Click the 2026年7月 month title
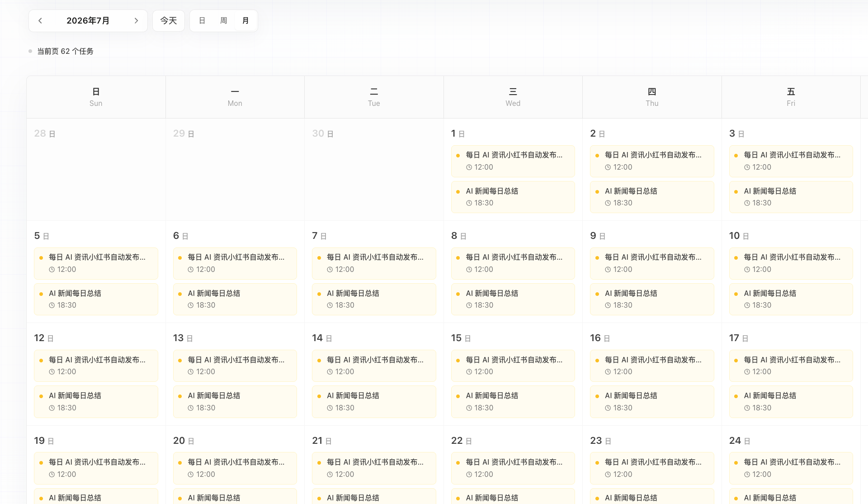Image resolution: width=868 pixels, height=504 pixels. tap(88, 21)
